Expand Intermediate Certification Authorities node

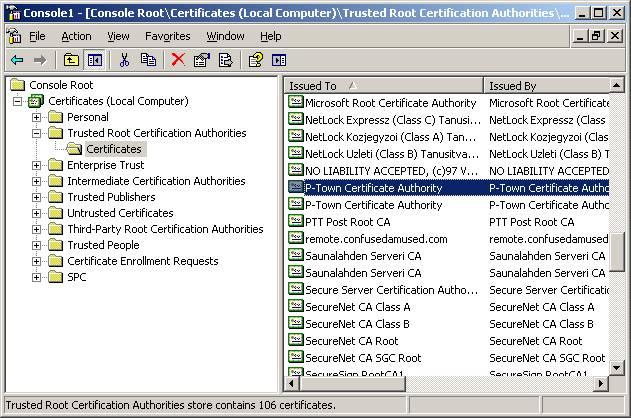click(36, 181)
